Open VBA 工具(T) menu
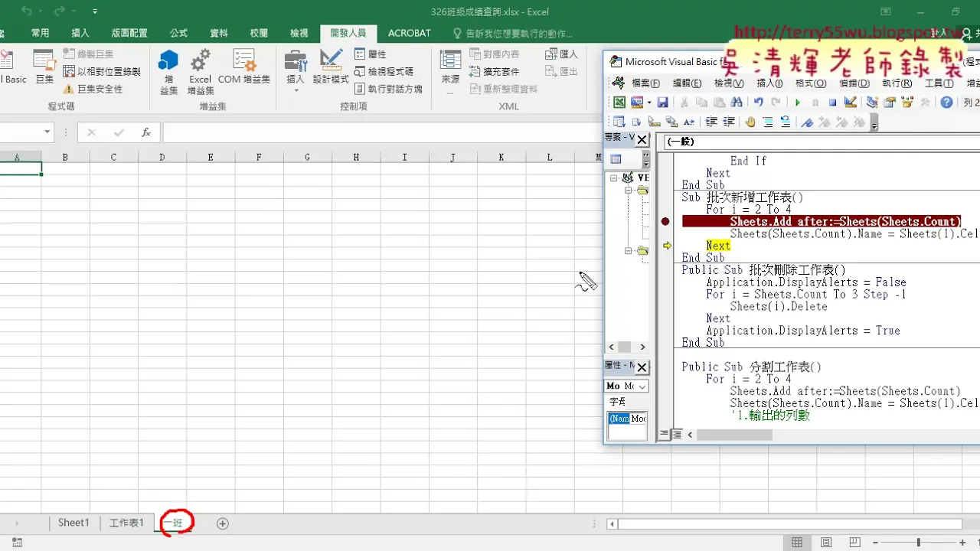The image size is (980, 551). [x=939, y=83]
